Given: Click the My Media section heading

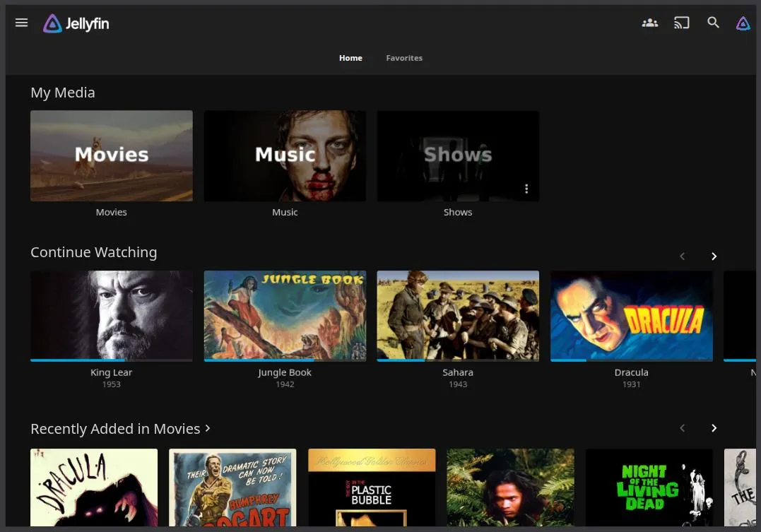Looking at the screenshot, I should tap(63, 93).
